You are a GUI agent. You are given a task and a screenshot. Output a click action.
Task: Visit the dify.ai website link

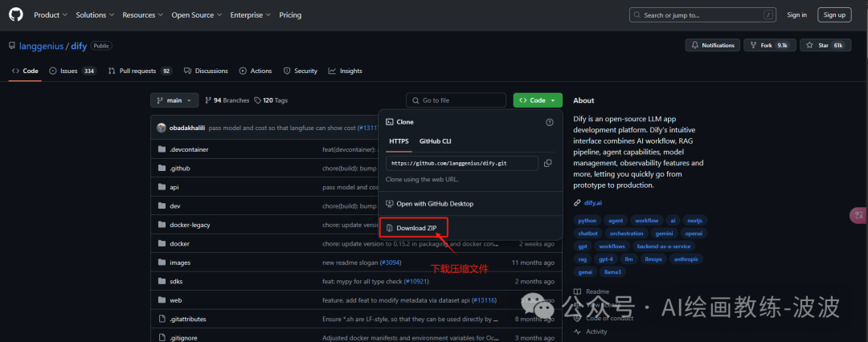tap(593, 202)
